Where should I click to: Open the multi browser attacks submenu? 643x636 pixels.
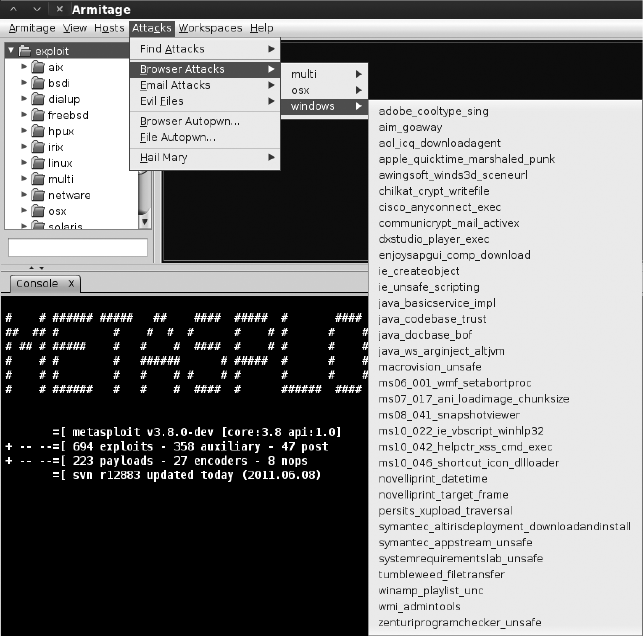324,74
